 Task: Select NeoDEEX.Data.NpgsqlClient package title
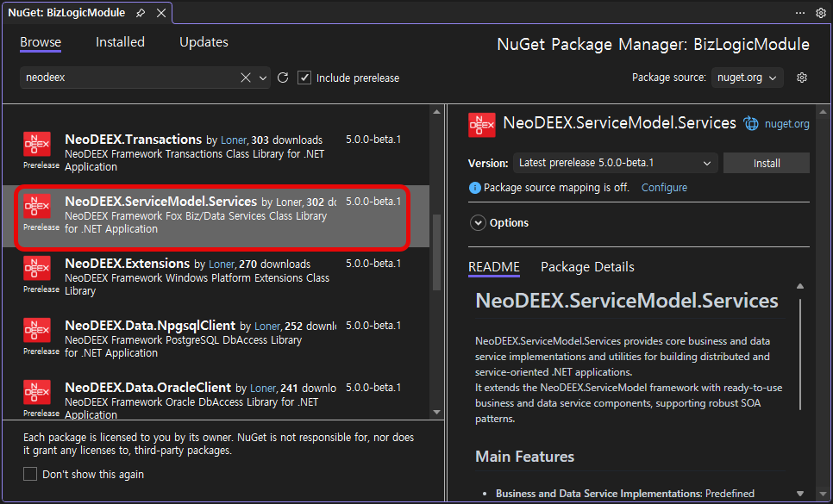click(150, 325)
